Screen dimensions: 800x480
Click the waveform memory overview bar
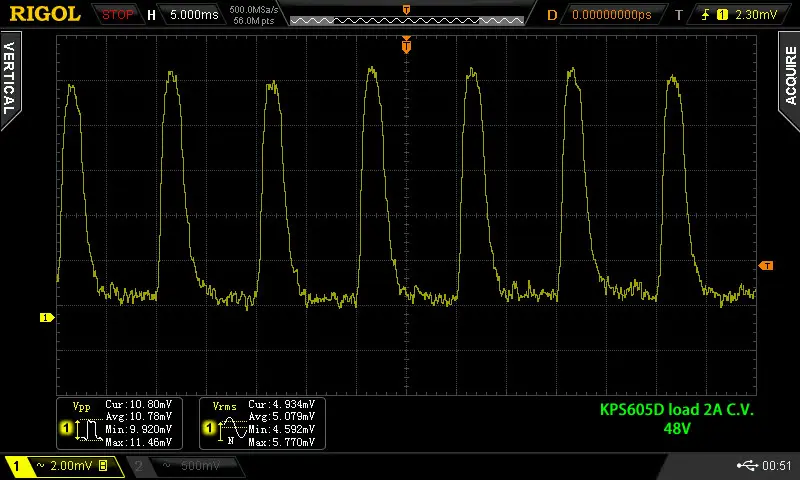click(407, 20)
